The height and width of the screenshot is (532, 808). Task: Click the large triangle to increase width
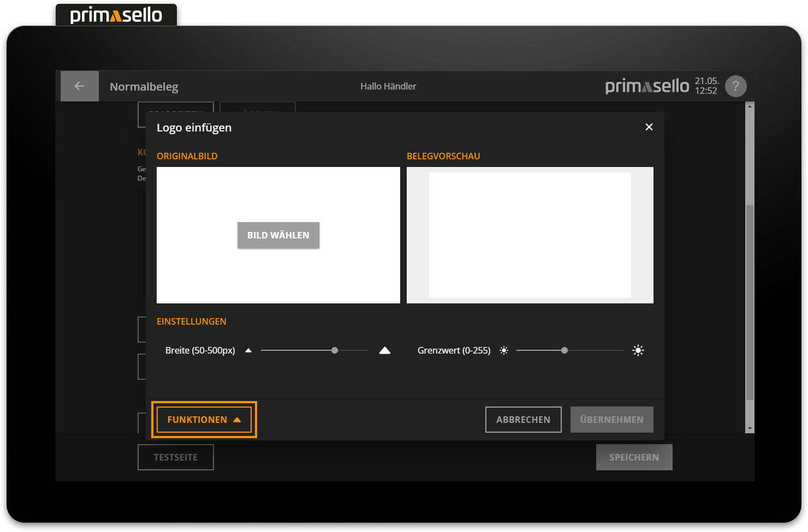(385, 350)
